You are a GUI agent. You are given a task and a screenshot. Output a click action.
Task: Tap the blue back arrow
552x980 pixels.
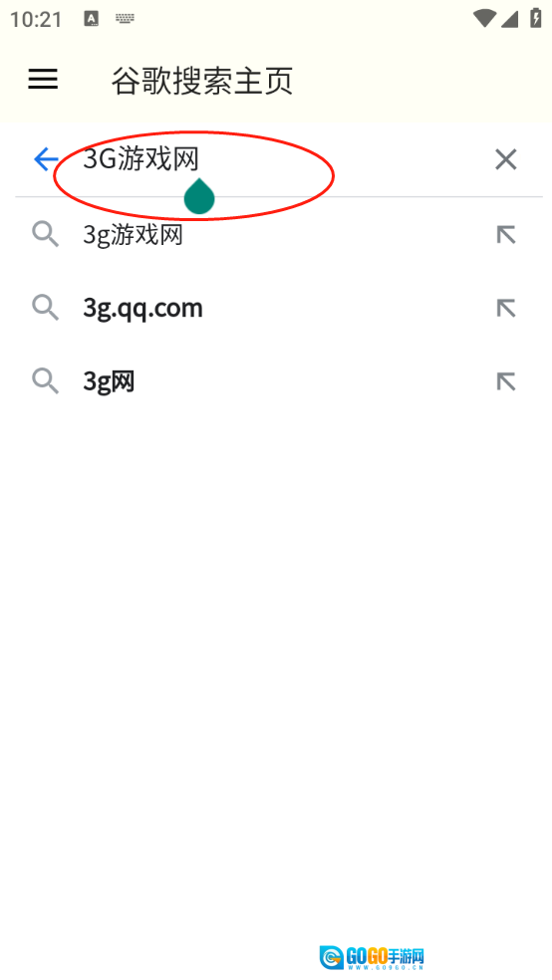pyautogui.click(x=46, y=159)
